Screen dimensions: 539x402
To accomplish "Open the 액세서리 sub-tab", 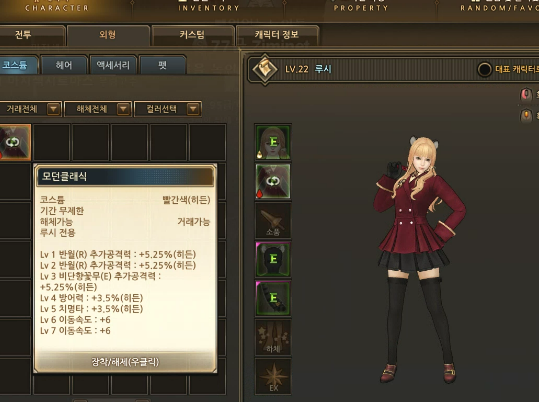I will 113,65.
